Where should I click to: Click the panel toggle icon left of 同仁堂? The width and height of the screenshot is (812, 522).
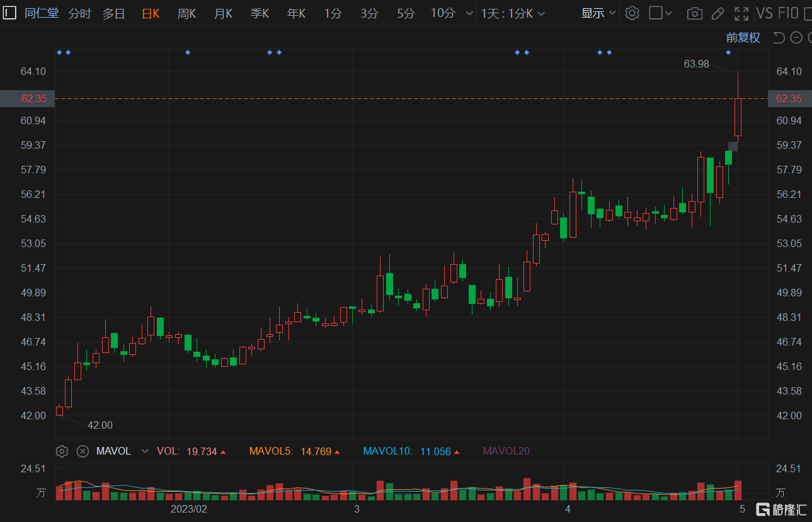10,13
